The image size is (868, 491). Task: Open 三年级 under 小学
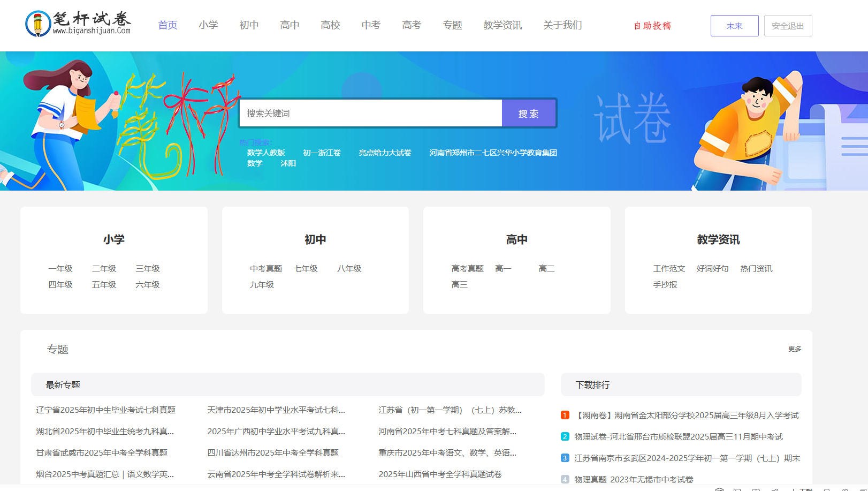(x=148, y=268)
